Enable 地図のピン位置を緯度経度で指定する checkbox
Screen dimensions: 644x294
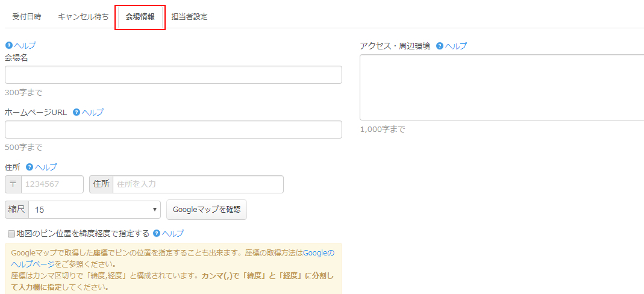[x=11, y=234]
